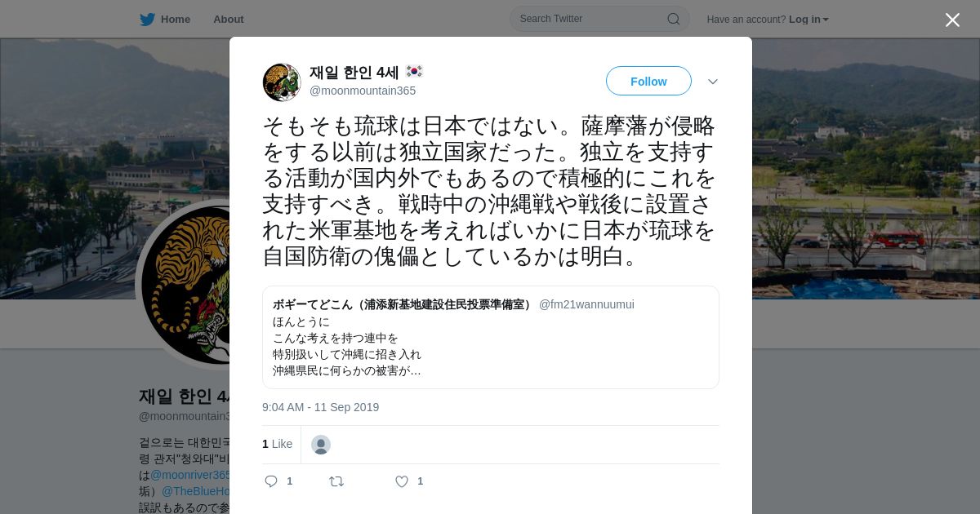View the 1 Like list
This screenshot has height=514, width=980.
click(277, 444)
